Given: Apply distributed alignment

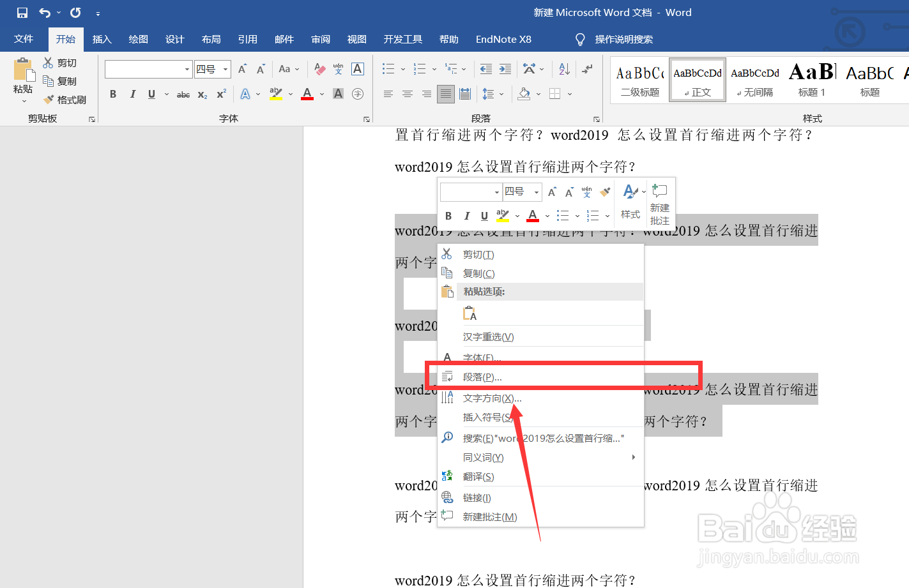Looking at the screenshot, I should coord(465,94).
